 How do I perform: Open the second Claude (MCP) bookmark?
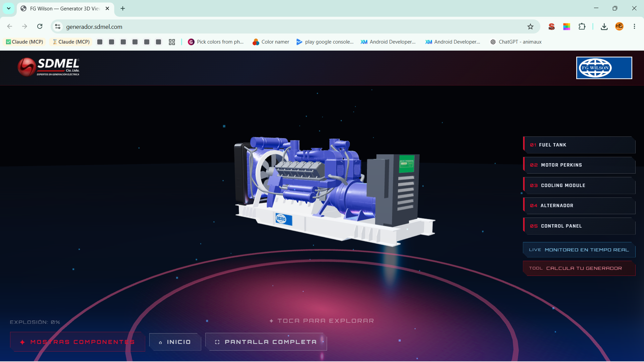pyautogui.click(x=71, y=42)
